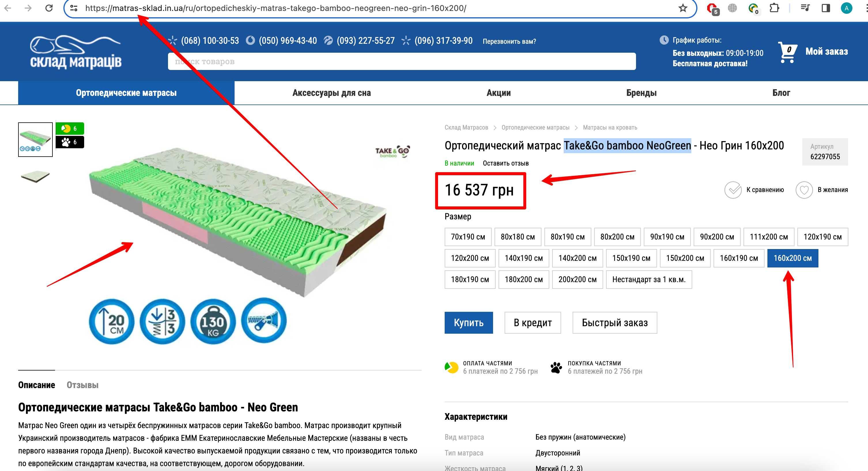The height and width of the screenshot is (471, 868).
Task: Pick size 140x200 см
Action: pos(578,258)
